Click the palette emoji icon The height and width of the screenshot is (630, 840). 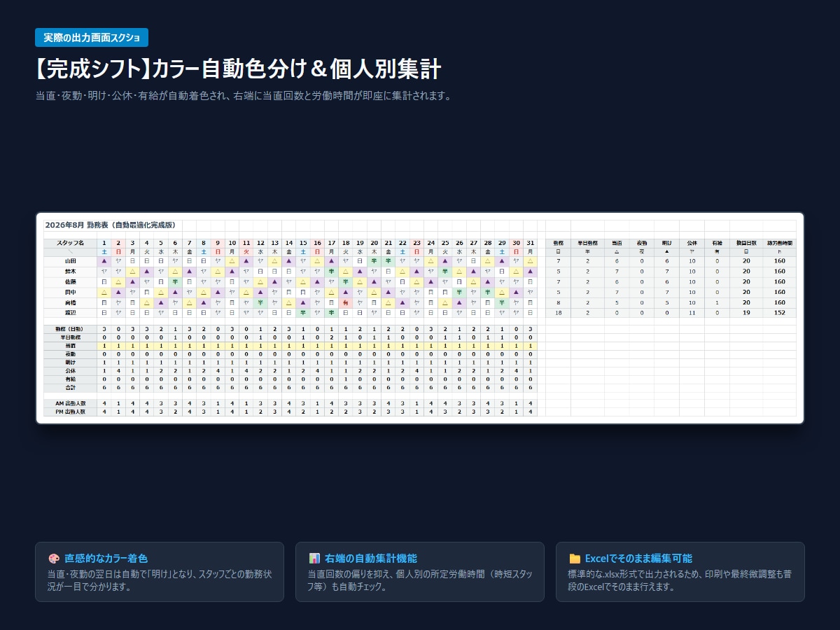(x=54, y=559)
